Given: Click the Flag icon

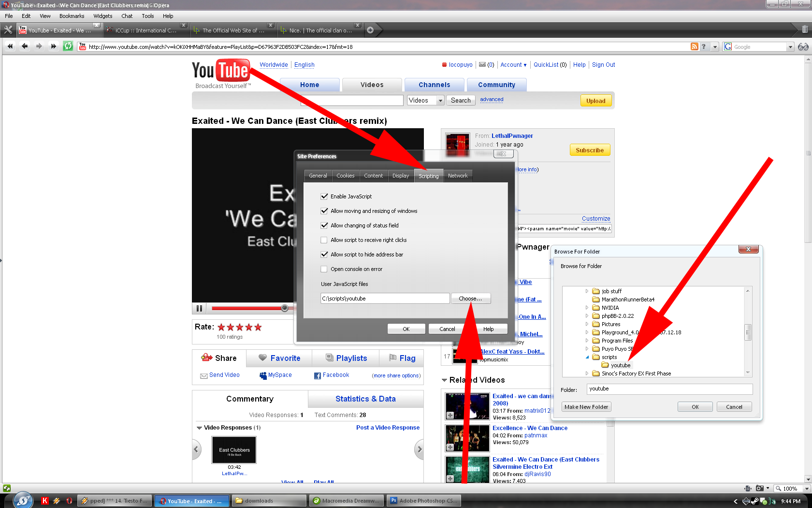Looking at the screenshot, I should click(393, 358).
